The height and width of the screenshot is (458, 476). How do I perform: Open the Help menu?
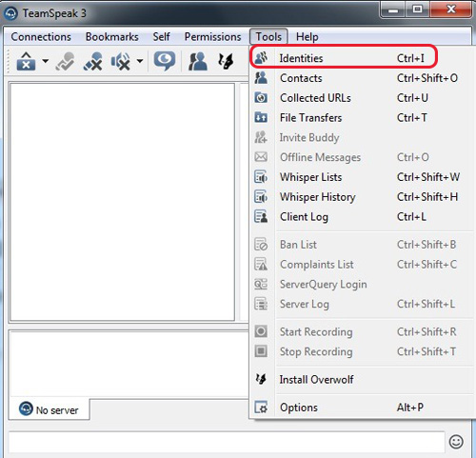click(307, 37)
